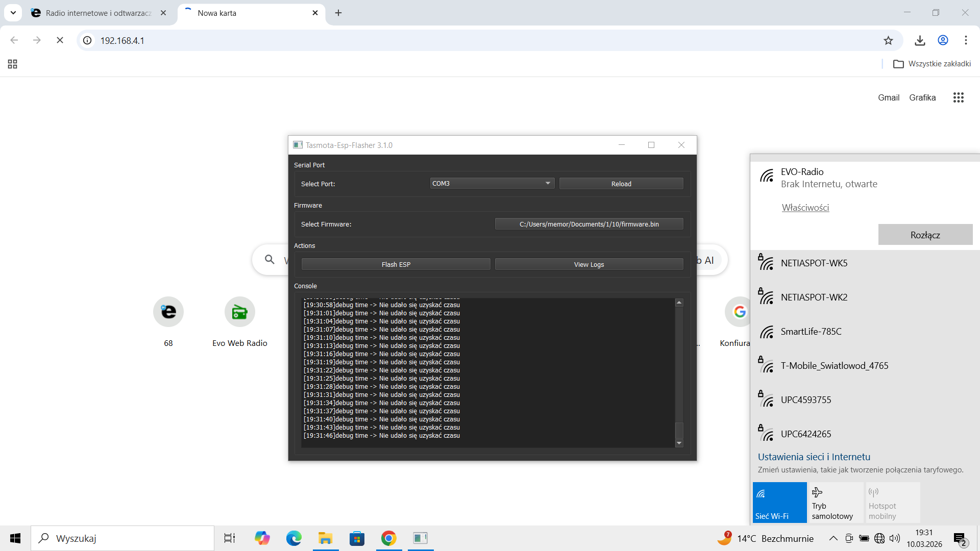Open Chrome profile avatar icon
This screenshot has width=980, height=551.
point(943,40)
